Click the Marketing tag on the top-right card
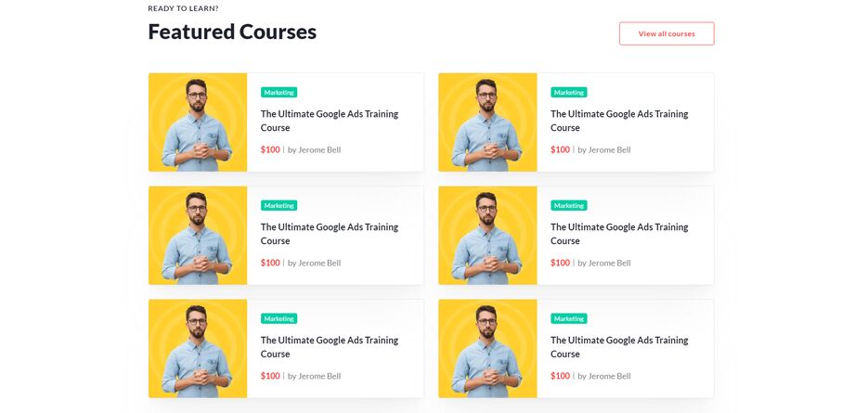Image resolution: width=868 pixels, height=413 pixels. [x=569, y=93]
